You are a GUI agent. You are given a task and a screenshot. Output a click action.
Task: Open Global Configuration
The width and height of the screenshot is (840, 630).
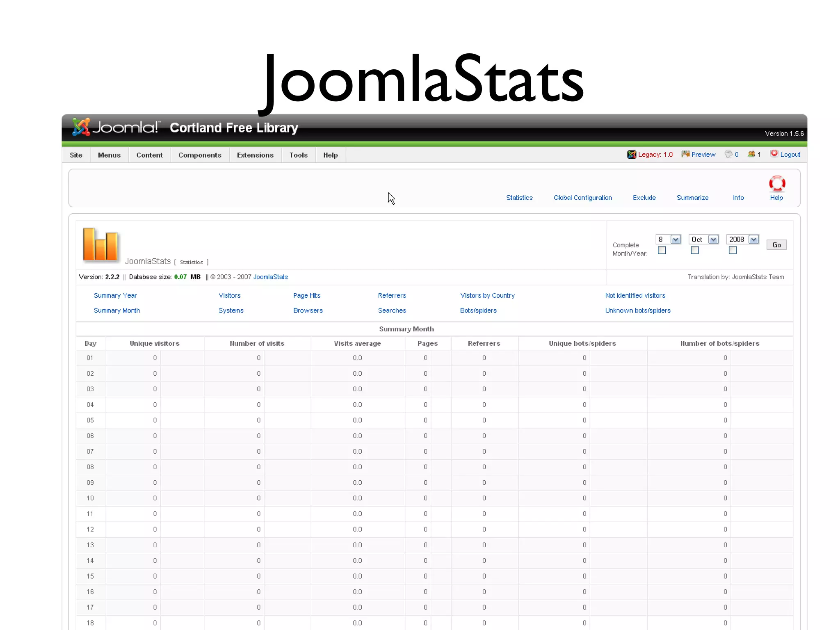pyautogui.click(x=582, y=198)
